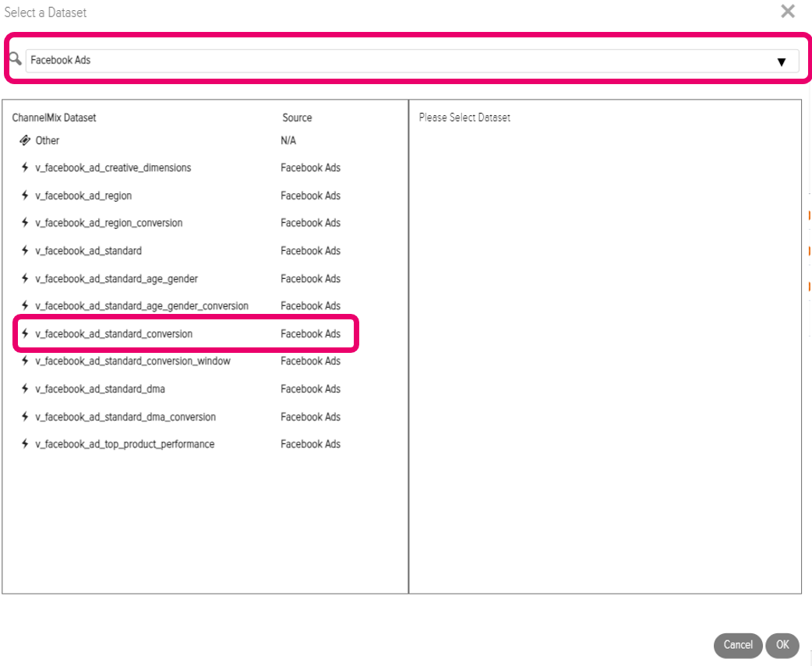The image size is (812, 666).
Task: Click bolt icon for v_facebook_ad_standard_conversion_window
Action: tap(24, 361)
